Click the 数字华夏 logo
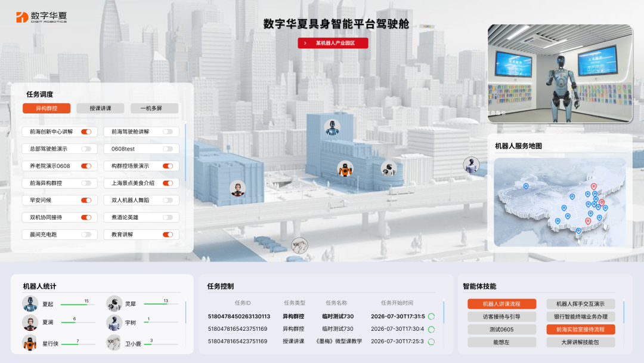Viewport: 644px width, 363px height. 42,17
